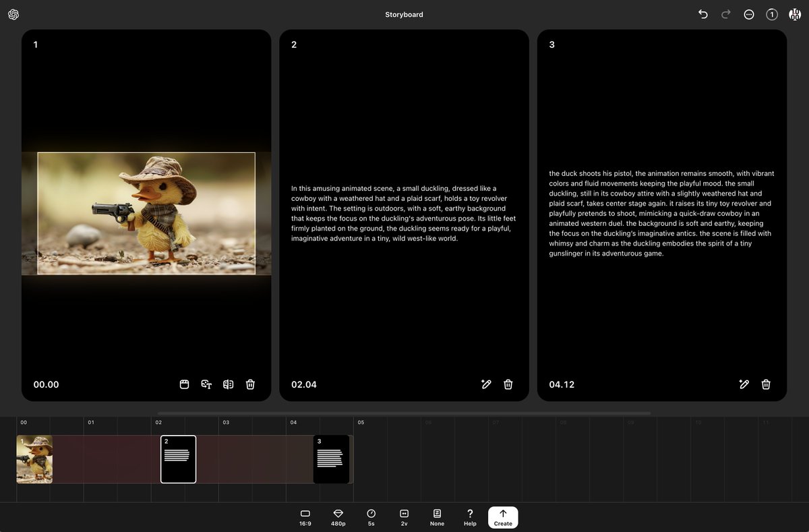The width and height of the screenshot is (809, 532).
Task: Open the 5s duration selector
Action: tap(371, 517)
